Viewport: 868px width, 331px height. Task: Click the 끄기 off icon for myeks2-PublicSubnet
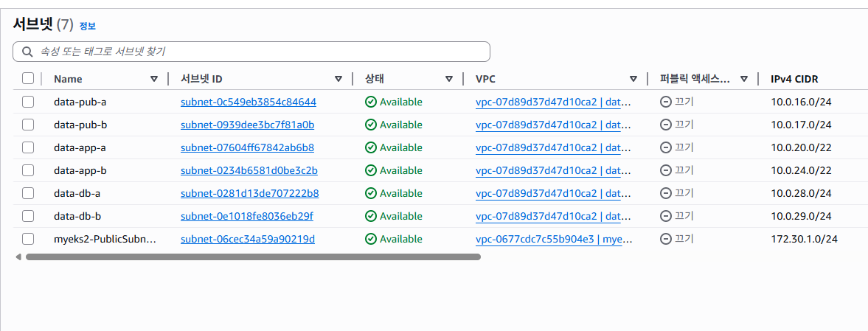(666, 239)
